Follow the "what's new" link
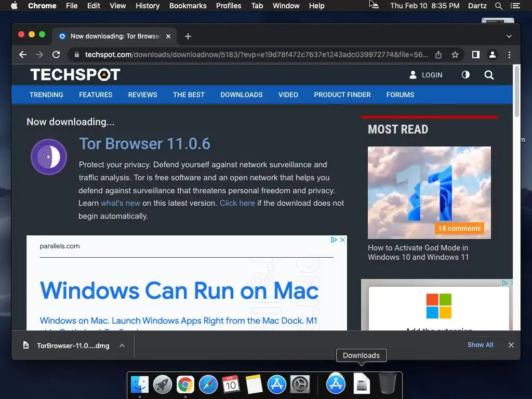532x399 pixels. coord(121,203)
